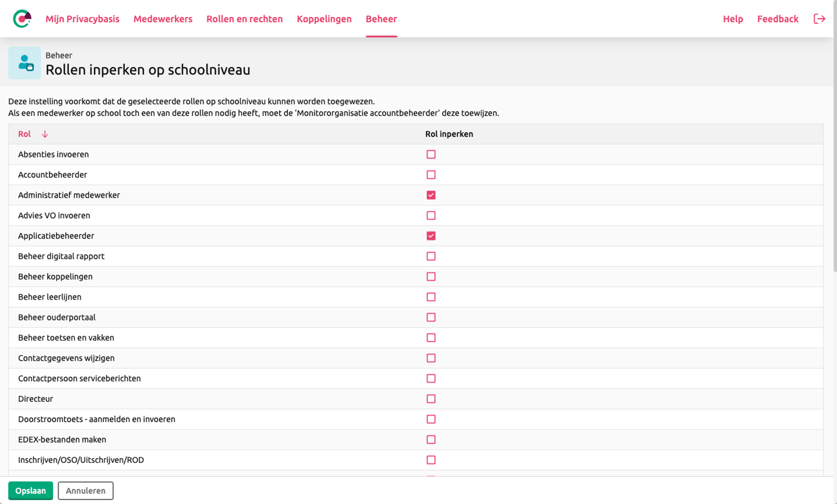837x504 pixels.
Task: Enable Beheer ouderportaal restriction checkbox
Action: click(431, 317)
